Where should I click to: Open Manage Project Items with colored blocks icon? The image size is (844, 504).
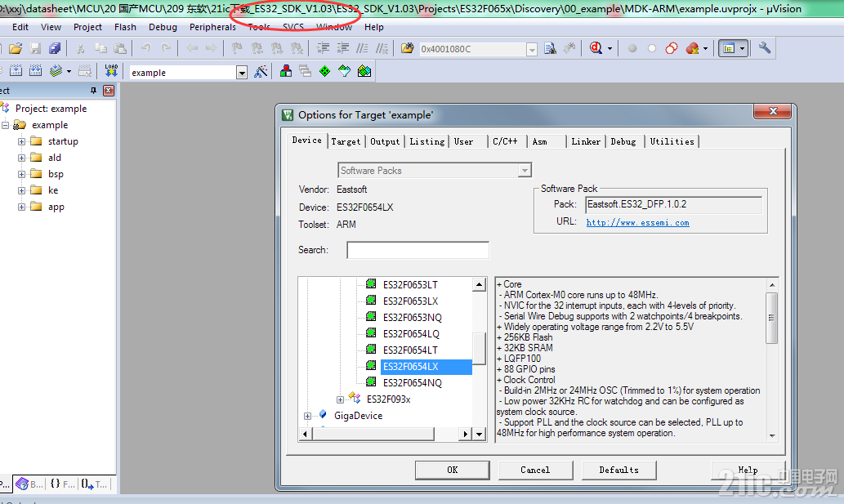coord(286,72)
